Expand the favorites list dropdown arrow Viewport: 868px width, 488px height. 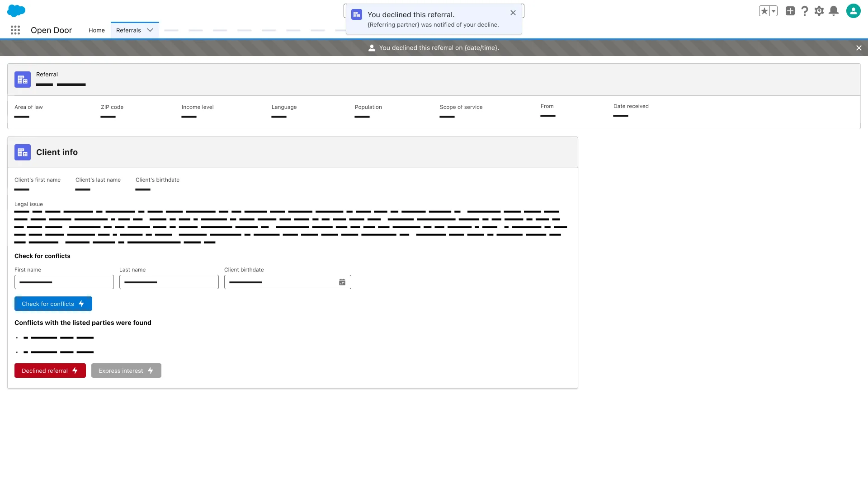point(774,11)
